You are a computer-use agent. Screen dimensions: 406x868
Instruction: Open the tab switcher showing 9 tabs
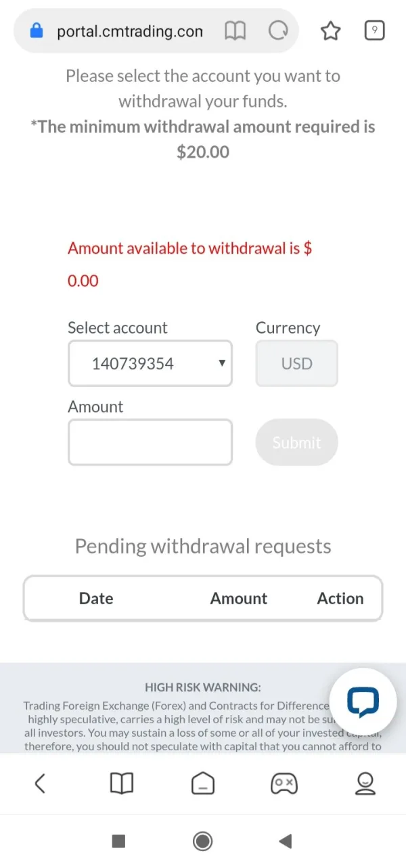click(374, 30)
